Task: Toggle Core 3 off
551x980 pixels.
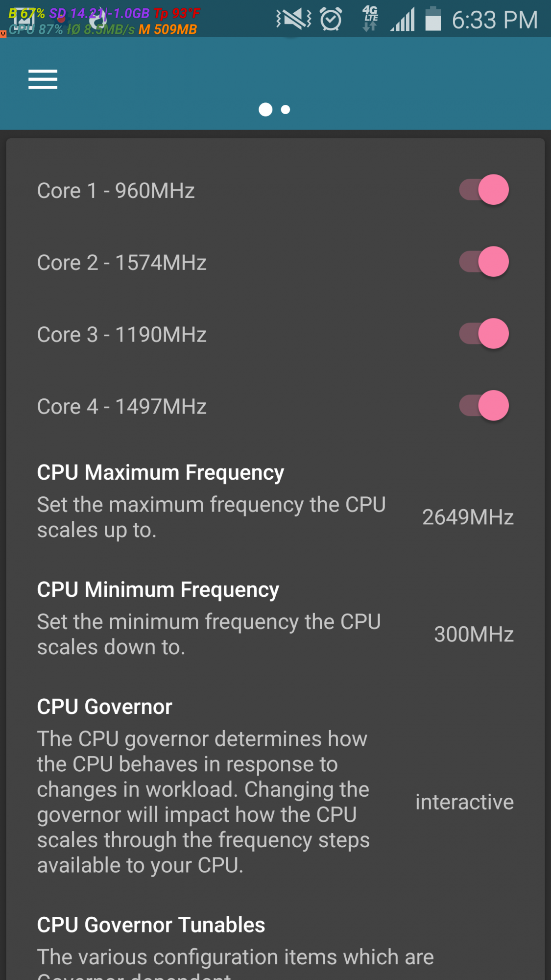Action: [x=484, y=334]
